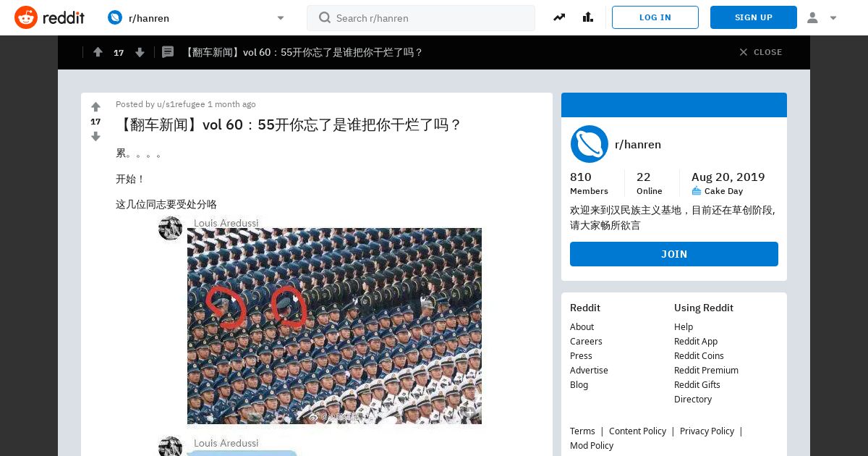This screenshot has height=456, width=868.
Task: Expand the r/hanren community dropdown arrow
Action: (281, 18)
